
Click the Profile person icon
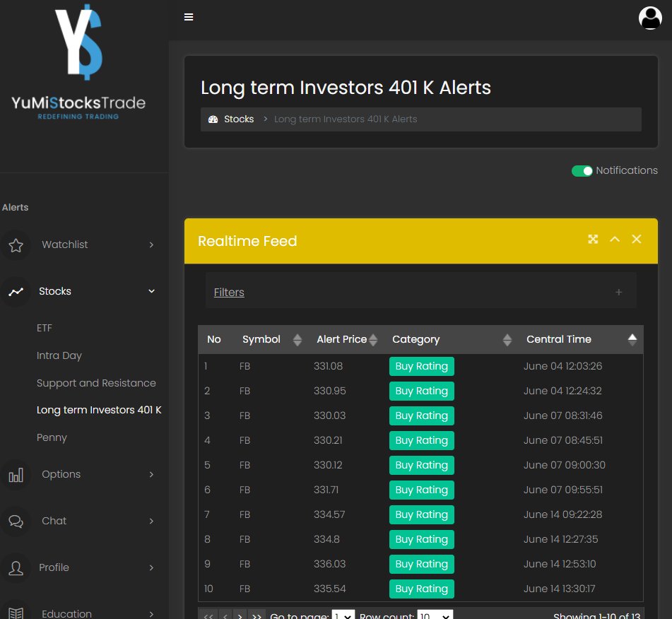pyautogui.click(x=16, y=568)
